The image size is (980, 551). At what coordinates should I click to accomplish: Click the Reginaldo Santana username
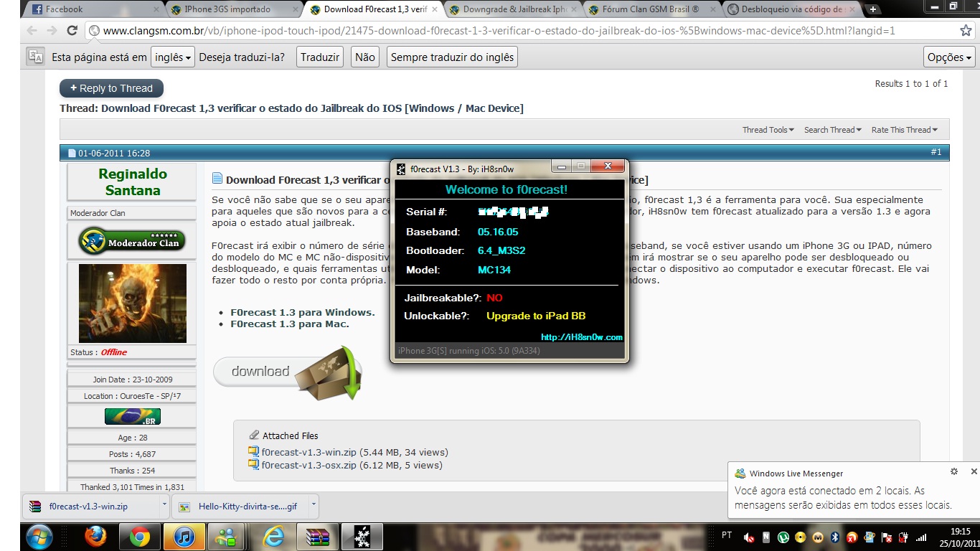(x=133, y=182)
